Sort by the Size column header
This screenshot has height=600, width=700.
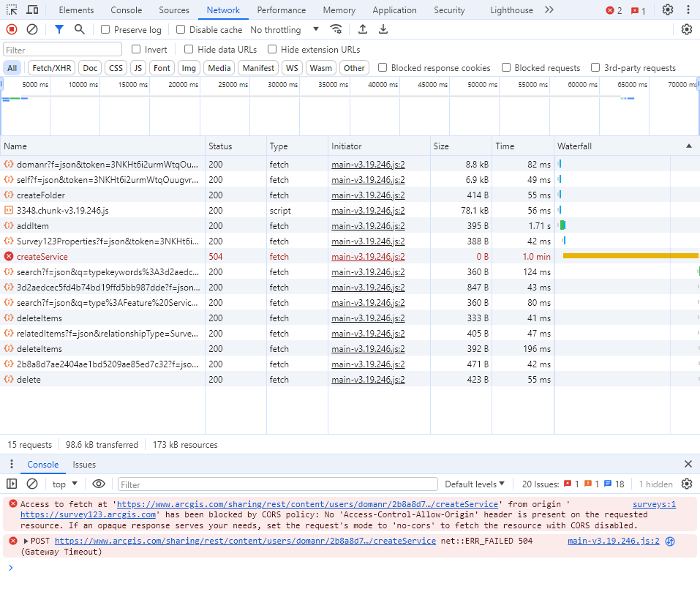[461, 146]
